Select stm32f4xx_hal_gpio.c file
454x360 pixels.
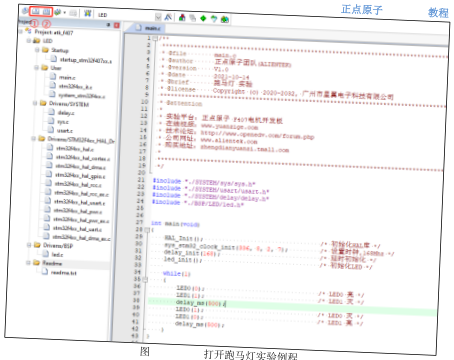[80, 176]
